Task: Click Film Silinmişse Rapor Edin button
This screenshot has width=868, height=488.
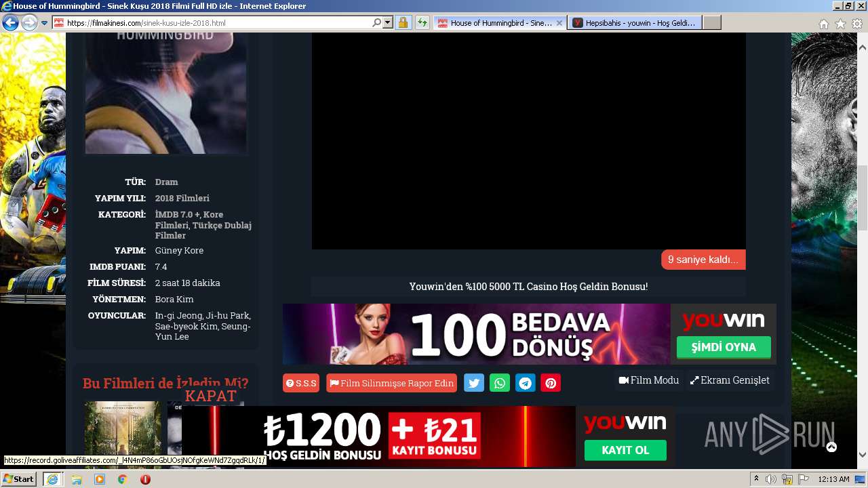Action: pyautogui.click(x=391, y=383)
